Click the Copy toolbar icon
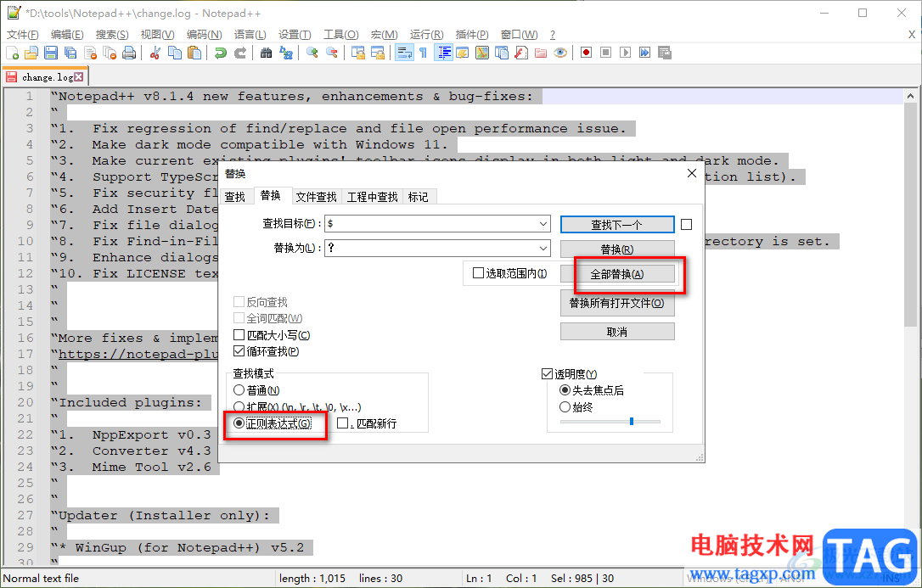 [x=175, y=53]
